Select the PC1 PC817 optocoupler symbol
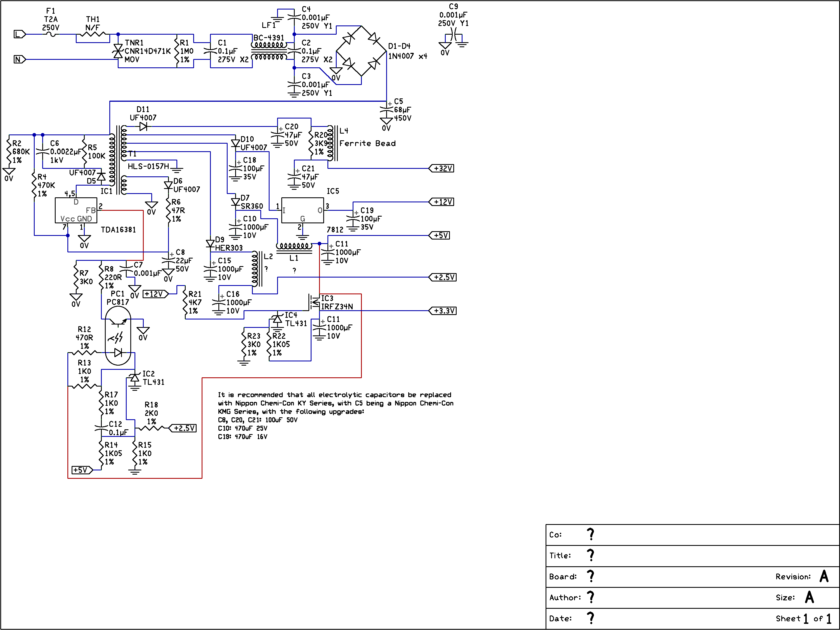This screenshot has height=630, width=840. (118, 336)
